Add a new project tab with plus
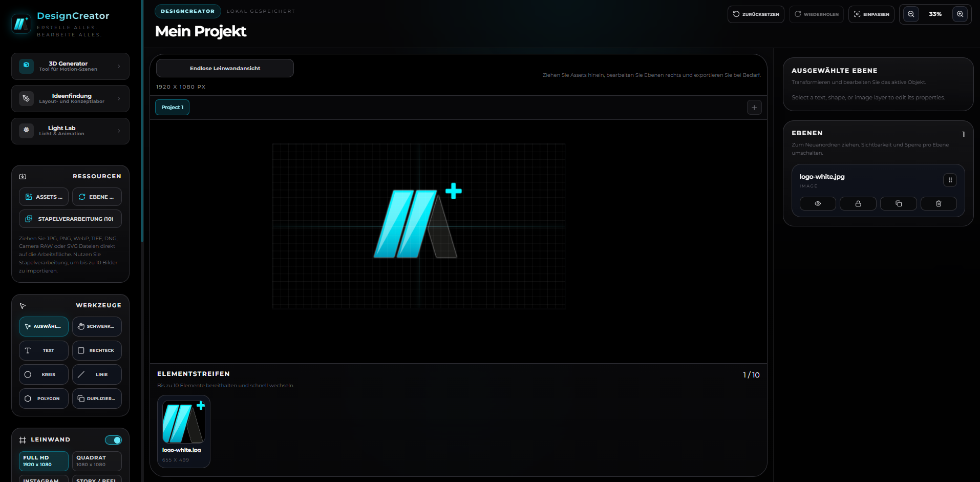Viewport: 980px width, 482px height. 754,108
